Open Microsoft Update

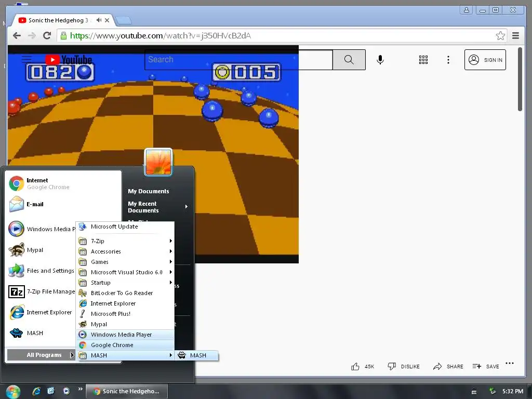[x=125, y=227]
